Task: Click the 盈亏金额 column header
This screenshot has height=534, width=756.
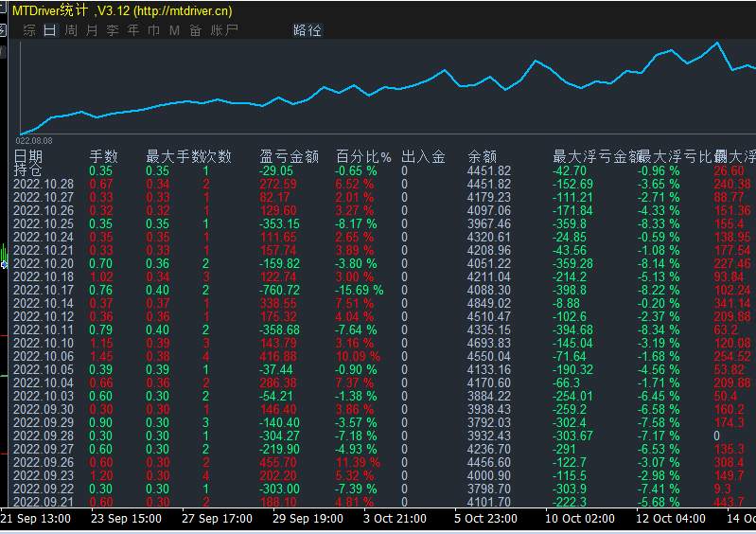Action: [x=289, y=156]
